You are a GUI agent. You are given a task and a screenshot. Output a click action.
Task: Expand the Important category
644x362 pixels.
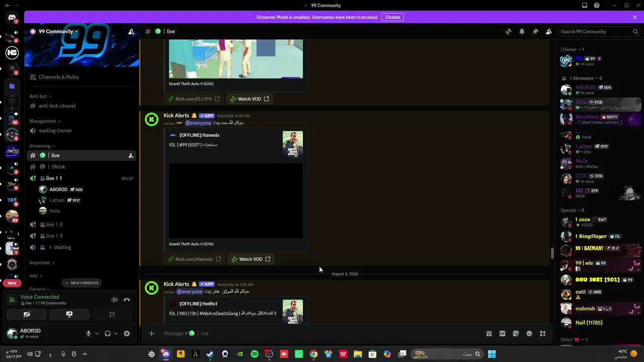point(42,262)
